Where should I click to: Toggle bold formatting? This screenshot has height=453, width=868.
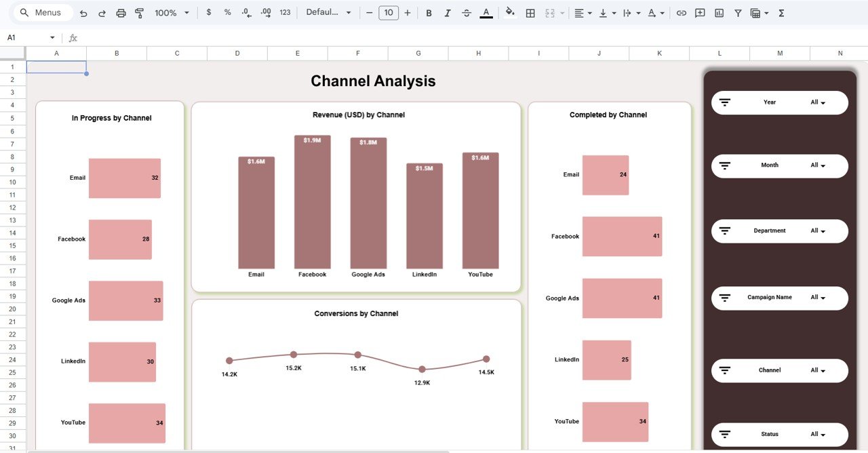429,12
